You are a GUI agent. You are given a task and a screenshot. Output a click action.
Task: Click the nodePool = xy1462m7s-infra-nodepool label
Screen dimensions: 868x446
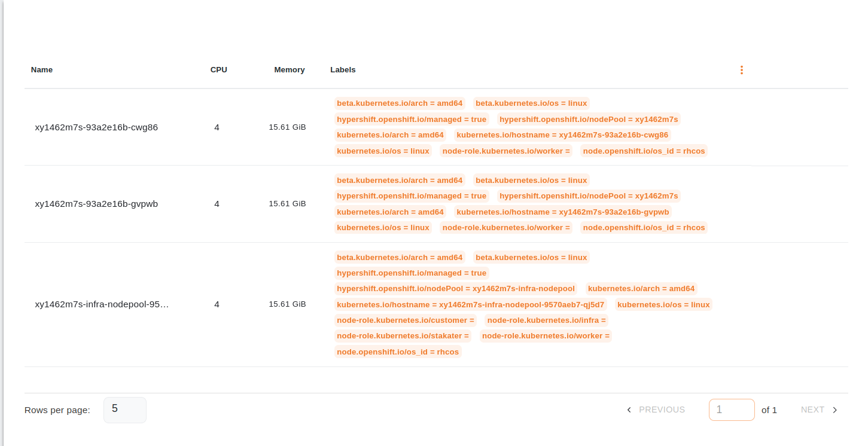455,289
